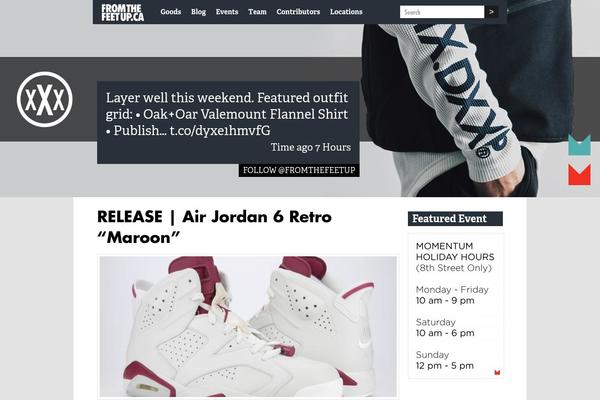Open the t.co/dyxe1hmvfG tweet link
The height and width of the screenshot is (400, 600).
(220, 131)
